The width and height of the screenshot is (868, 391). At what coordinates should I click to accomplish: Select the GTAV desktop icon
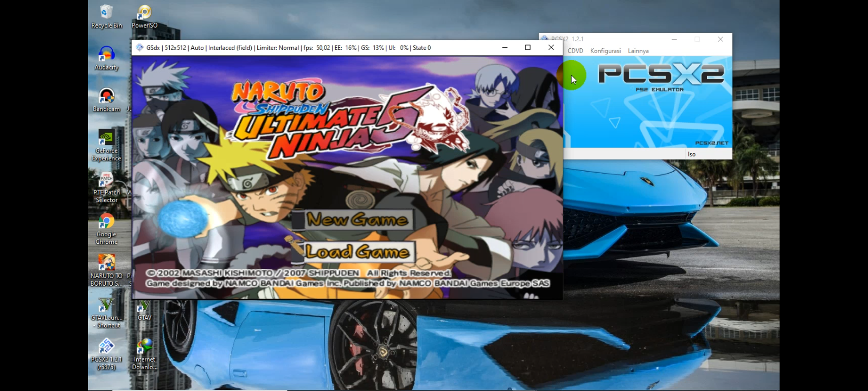pyautogui.click(x=144, y=310)
